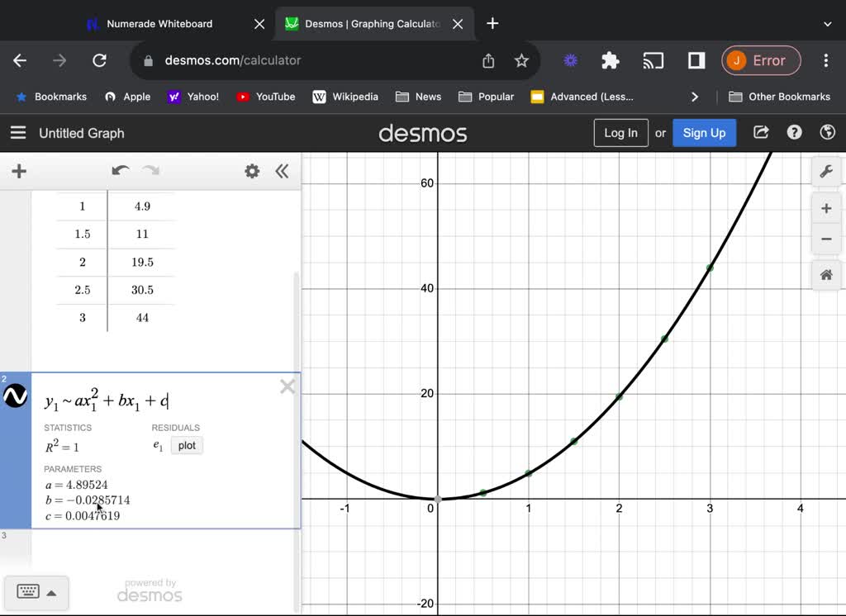Switch to the Numerade Whiteboard tab

pos(161,24)
